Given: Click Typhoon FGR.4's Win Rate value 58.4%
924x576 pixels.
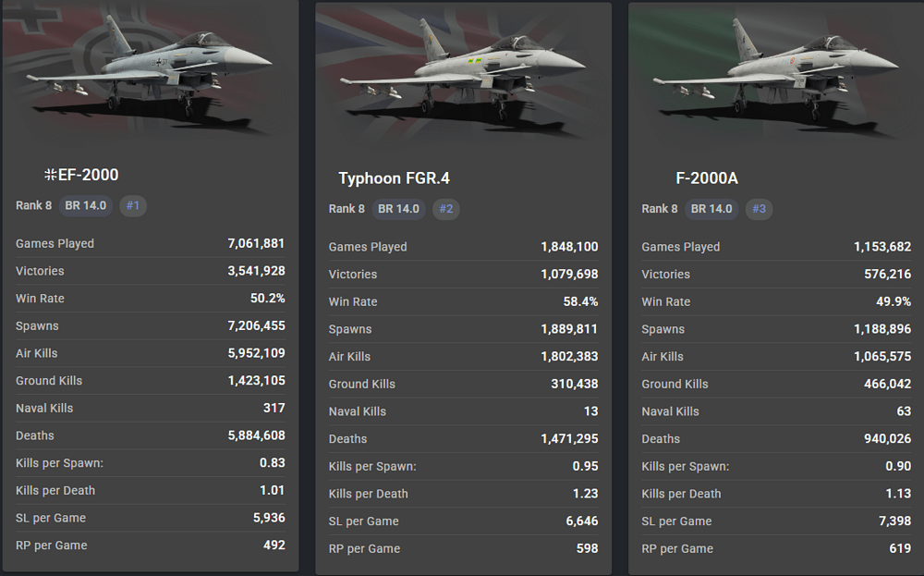Looking at the screenshot, I should pyautogui.click(x=580, y=301).
